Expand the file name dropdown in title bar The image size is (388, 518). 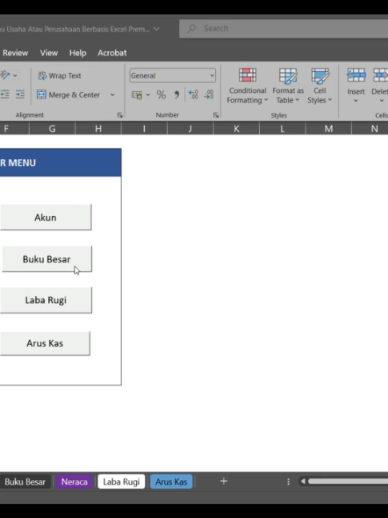pyautogui.click(x=156, y=29)
